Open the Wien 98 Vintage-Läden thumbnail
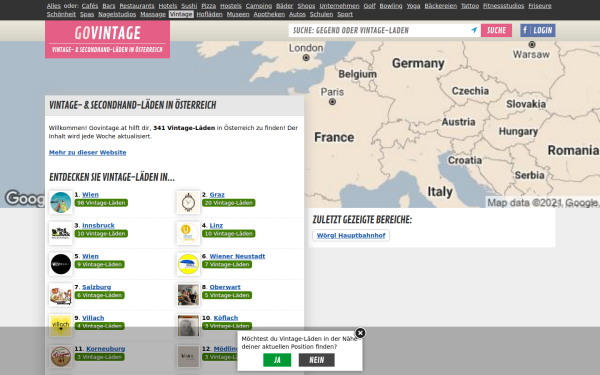 60,202
